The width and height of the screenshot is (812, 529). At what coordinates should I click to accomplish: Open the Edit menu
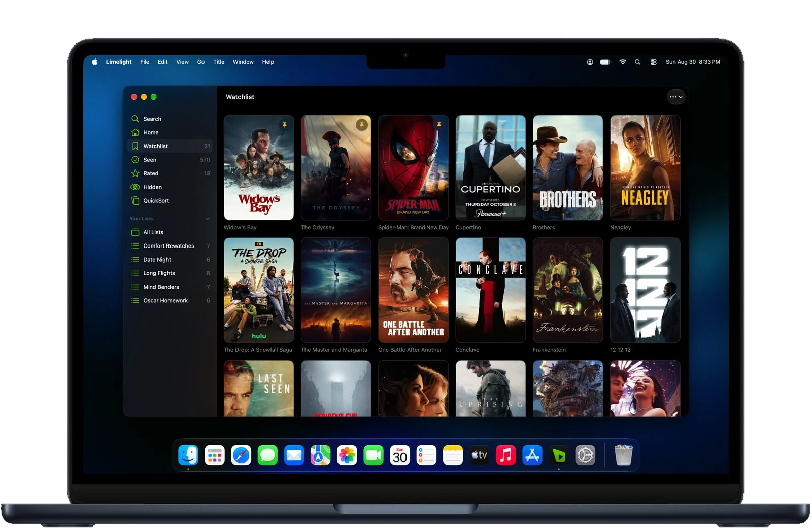coord(162,62)
